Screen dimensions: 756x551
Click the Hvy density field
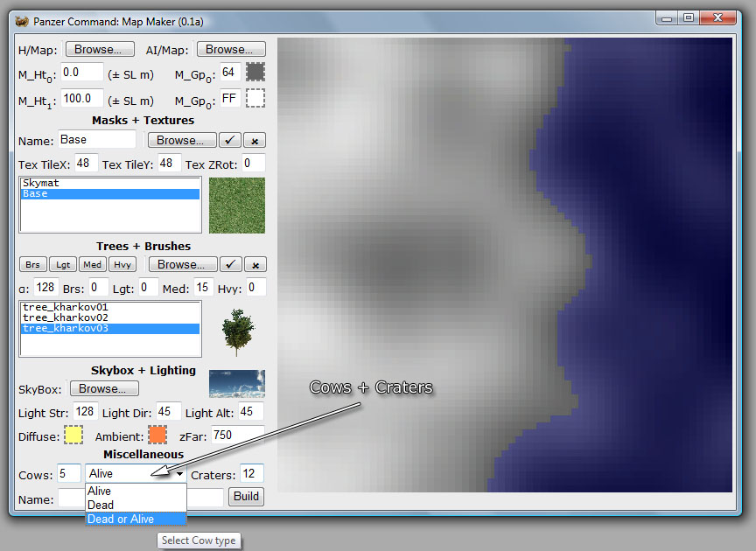coord(255,288)
